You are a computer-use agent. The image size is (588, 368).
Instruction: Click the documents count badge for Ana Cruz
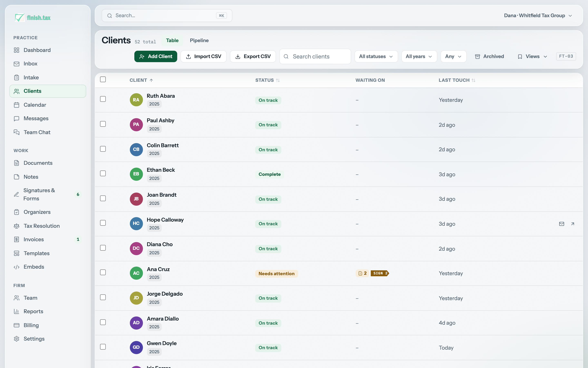pyautogui.click(x=362, y=273)
